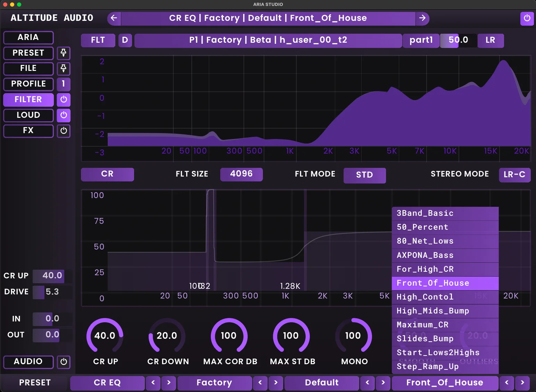Click the right arrow to load next preset
The width and height of the screenshot is (536, 392).
pyautogui.click(x=423, y=18)
